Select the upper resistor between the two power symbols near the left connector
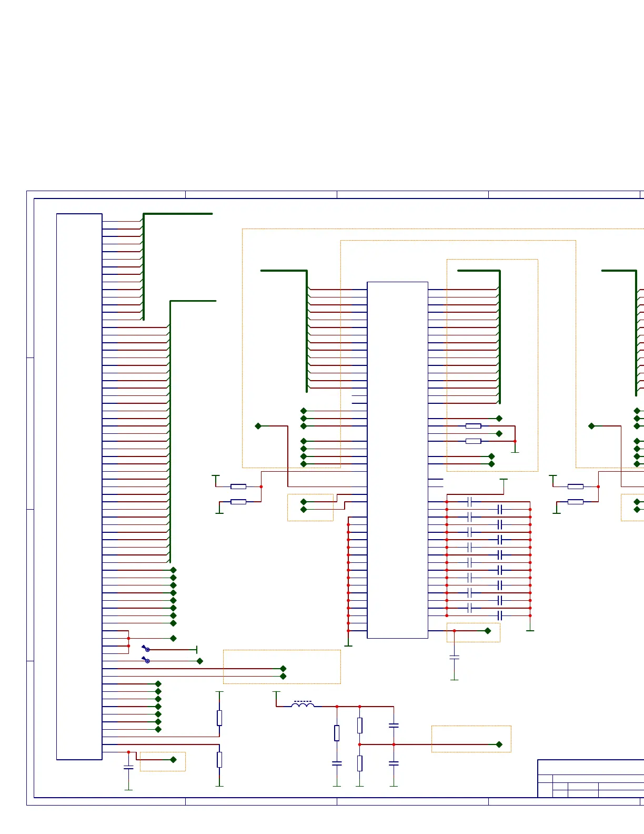The height and width of the screenshot is (834, 644). 219,718
